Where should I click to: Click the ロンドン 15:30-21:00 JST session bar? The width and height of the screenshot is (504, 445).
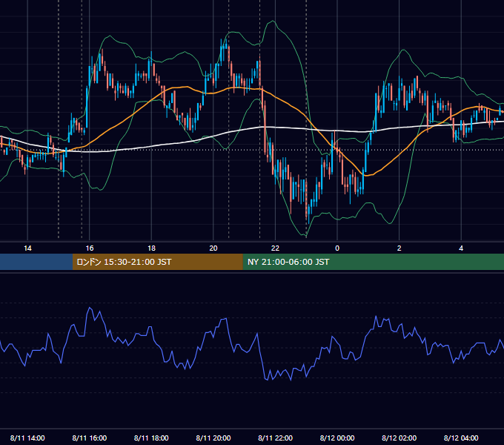tap(157, 262)
